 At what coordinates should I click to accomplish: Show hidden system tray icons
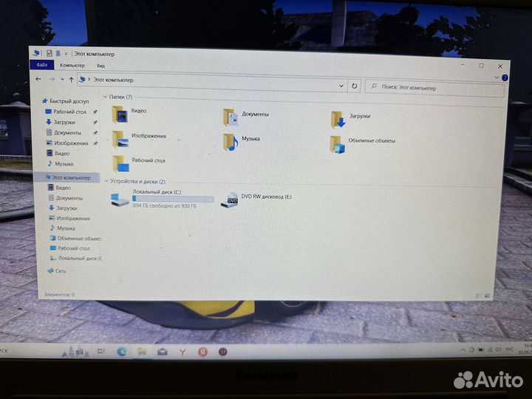(x=463, y=349)
